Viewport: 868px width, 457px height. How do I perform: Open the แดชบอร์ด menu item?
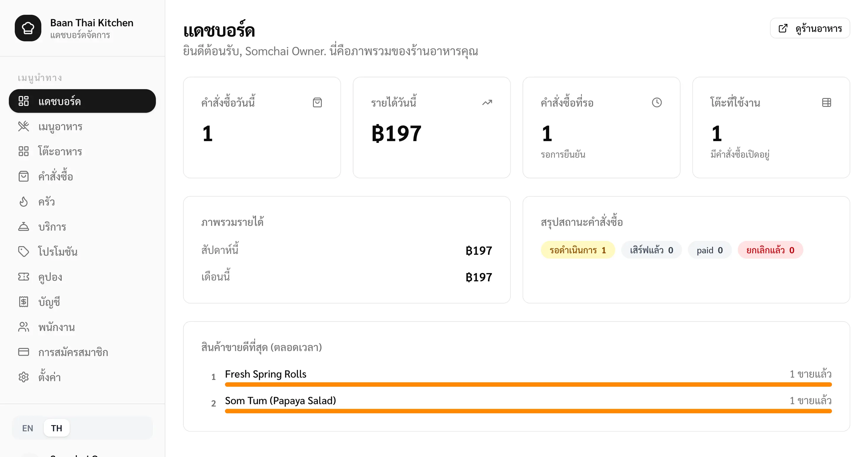tap(82, 101)
